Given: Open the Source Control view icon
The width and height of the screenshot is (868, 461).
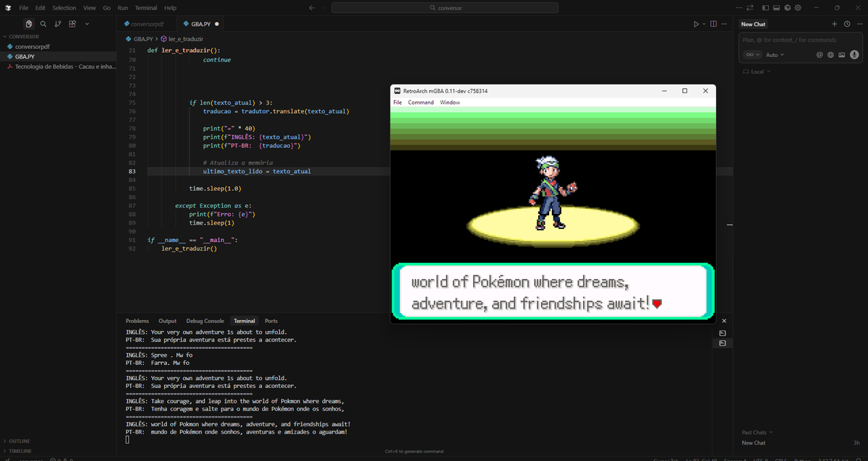Looking at the screenshot, I should point(58,24).
